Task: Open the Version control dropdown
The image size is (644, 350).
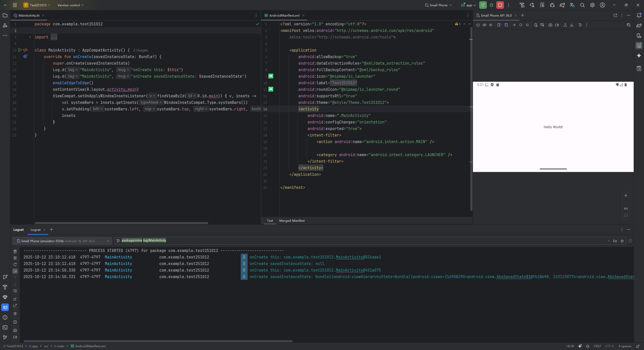Action: point(70,5)
